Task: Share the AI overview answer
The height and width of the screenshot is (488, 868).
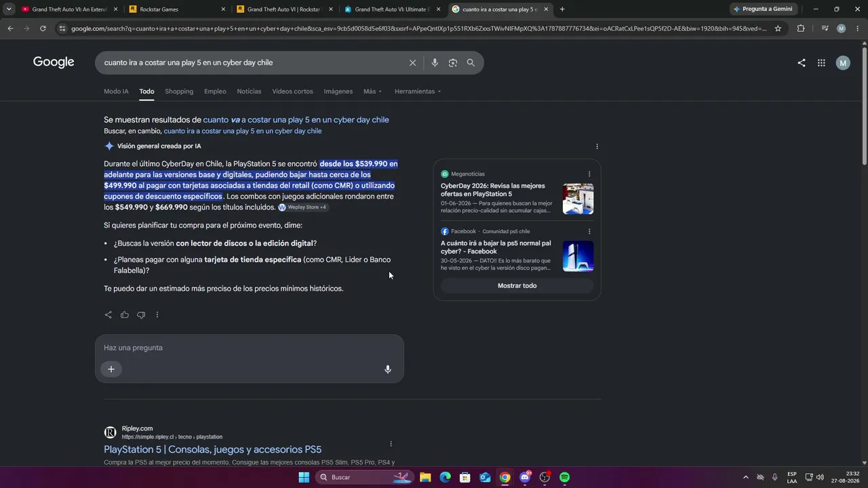Action: (108, 314)
